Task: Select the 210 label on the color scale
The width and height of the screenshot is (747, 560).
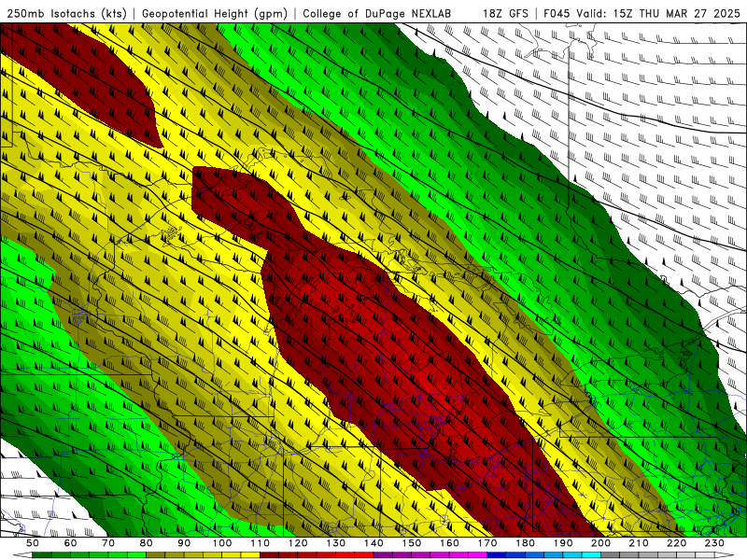Action: tap(639, 543)
